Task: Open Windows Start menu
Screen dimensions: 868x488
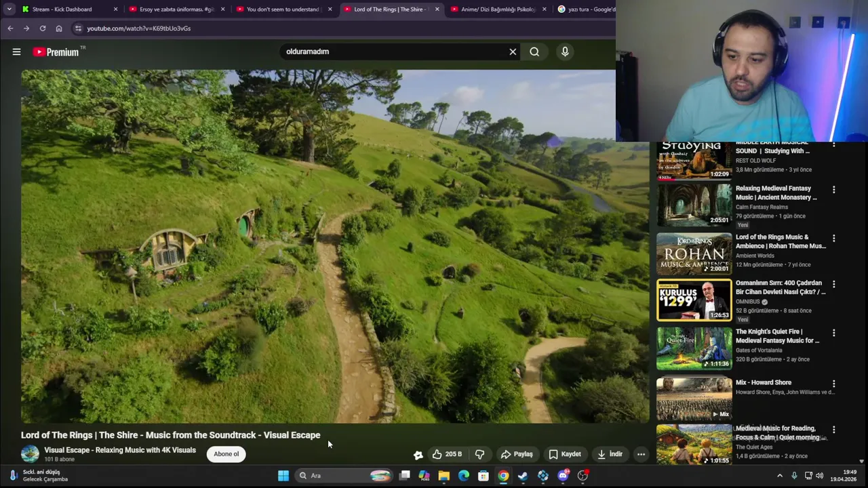Action: (283, 476)
